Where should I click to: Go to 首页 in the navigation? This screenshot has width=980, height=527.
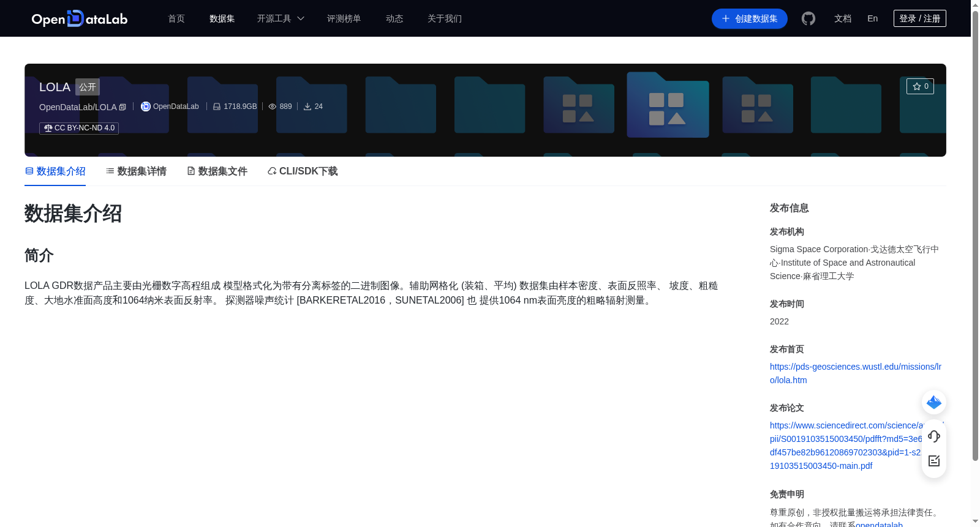[176, 18]
